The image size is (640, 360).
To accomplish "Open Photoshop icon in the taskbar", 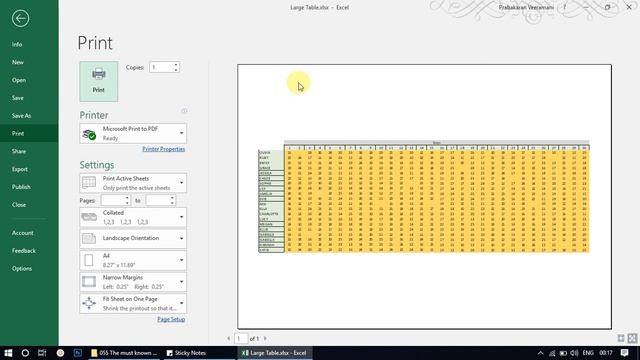I will click(x=78, y=353).
